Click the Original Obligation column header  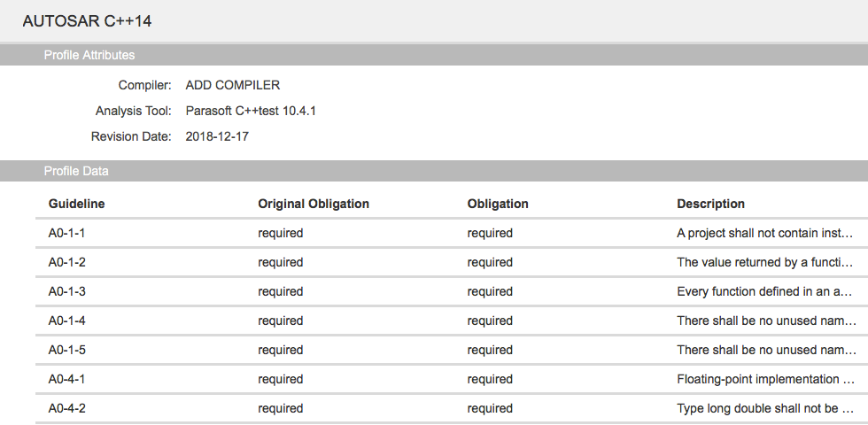point(314,204)
